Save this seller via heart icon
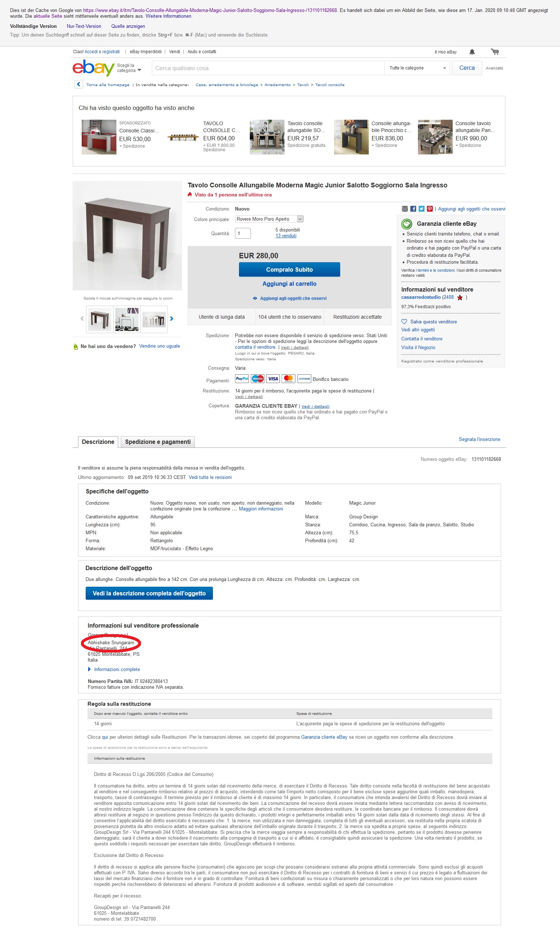This screenshot has width=560, height=934. coord(404,322)
